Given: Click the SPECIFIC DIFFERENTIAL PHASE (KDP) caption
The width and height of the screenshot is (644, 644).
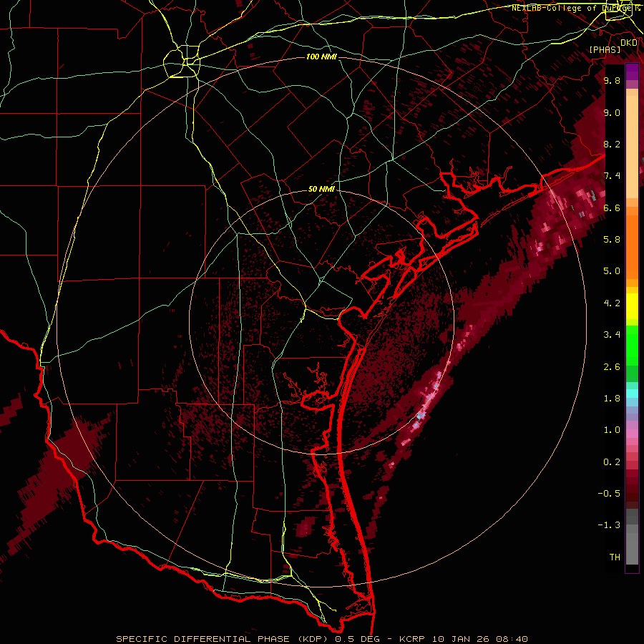Looking at the screenshot, I should tap(223, 639).
